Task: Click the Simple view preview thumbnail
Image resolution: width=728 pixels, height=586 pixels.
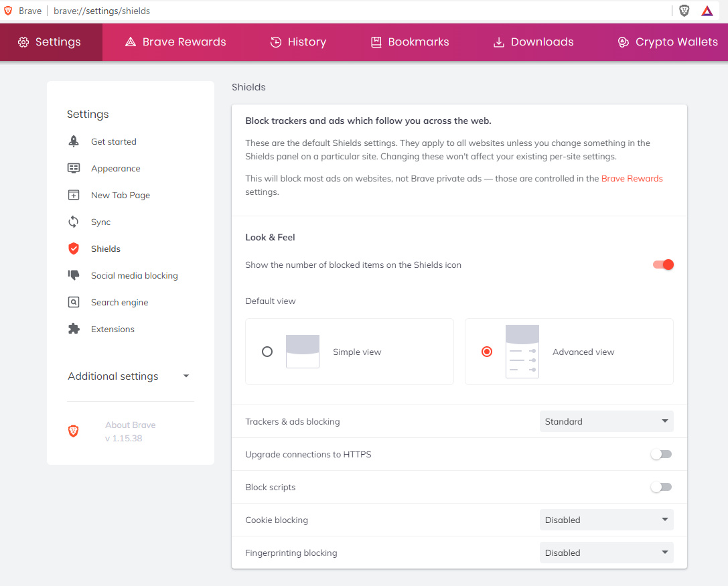Action: [x=302, y=352]
